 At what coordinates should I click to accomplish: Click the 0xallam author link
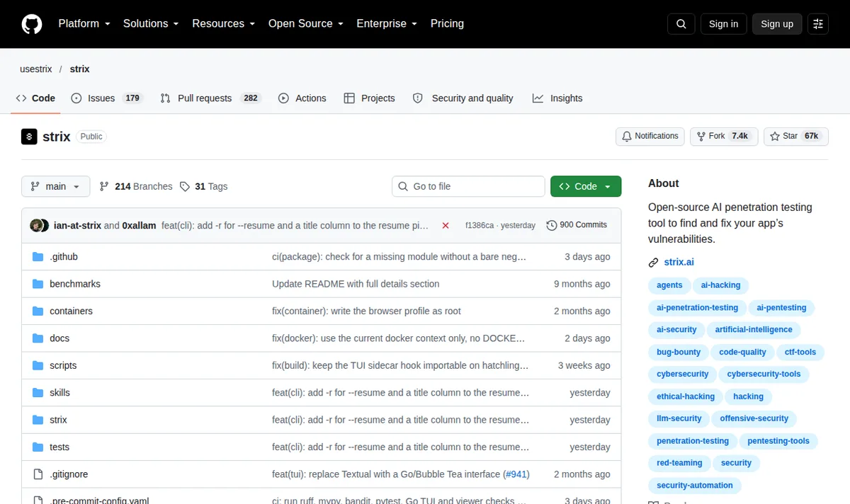(139, 225)
